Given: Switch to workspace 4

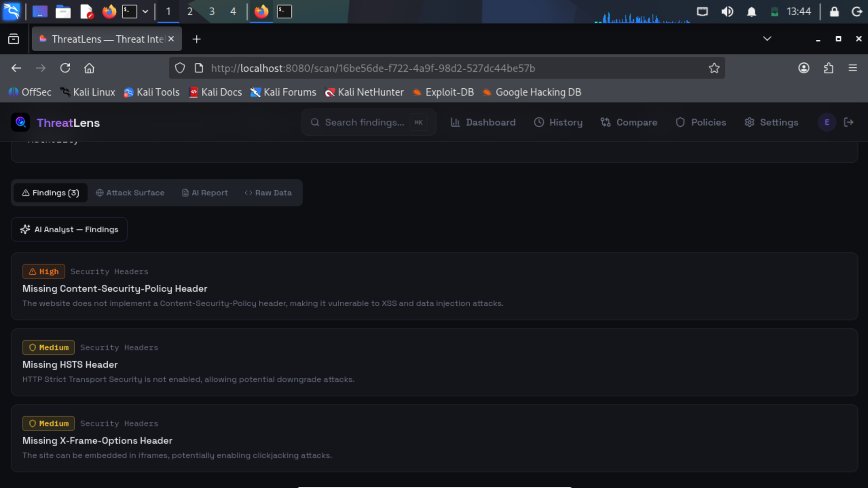Looking at the screenshot, I should point(233,11).
